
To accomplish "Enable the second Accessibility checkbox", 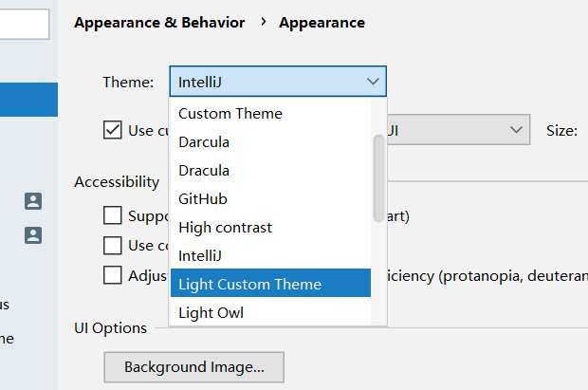I will point(113,246).
